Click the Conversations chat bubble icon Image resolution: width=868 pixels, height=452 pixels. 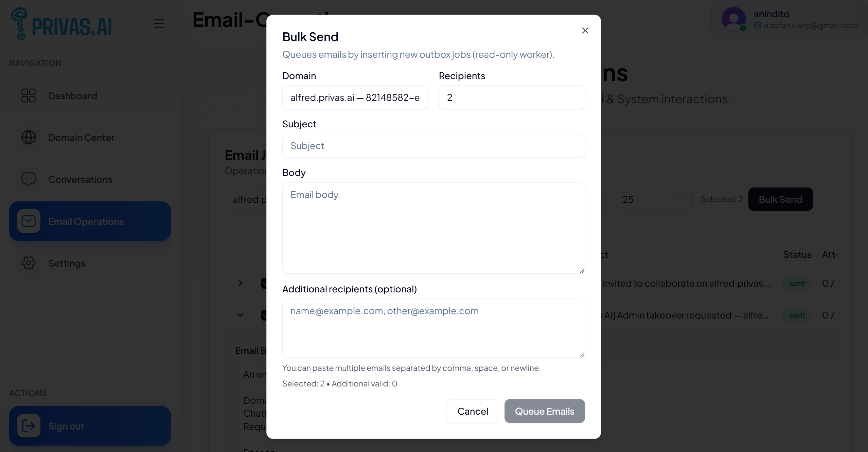pos(29,179)
